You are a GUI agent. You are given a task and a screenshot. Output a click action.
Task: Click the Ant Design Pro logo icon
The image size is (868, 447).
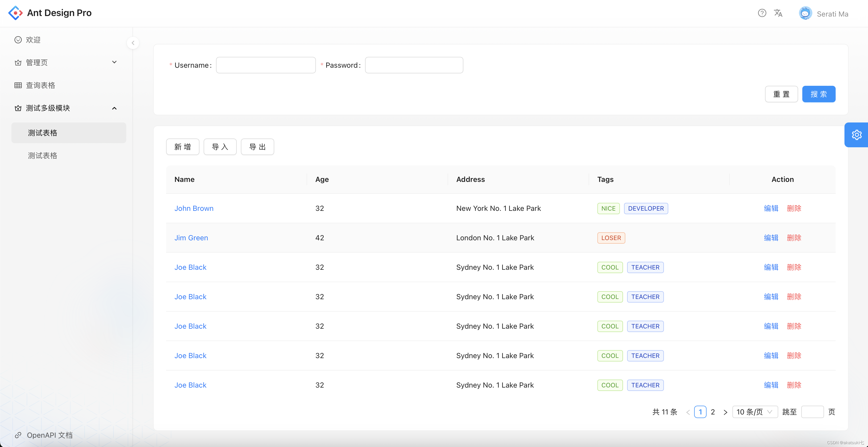(16, 13)
